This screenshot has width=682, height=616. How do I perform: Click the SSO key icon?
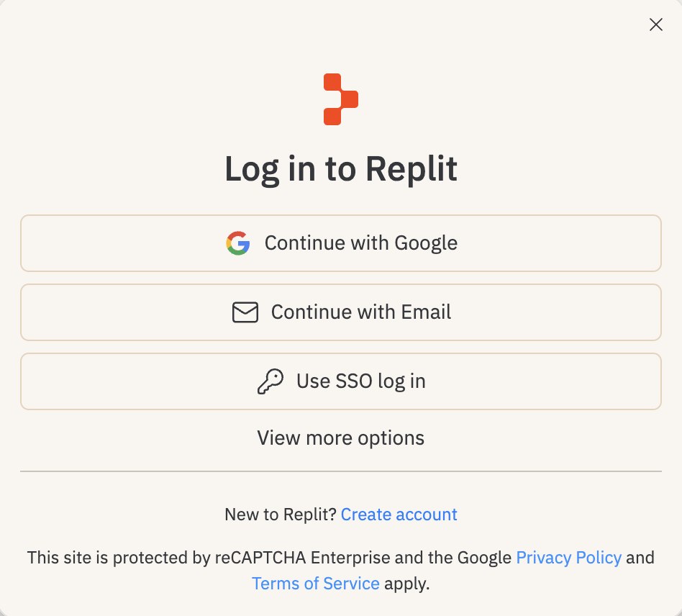(270, 381)
